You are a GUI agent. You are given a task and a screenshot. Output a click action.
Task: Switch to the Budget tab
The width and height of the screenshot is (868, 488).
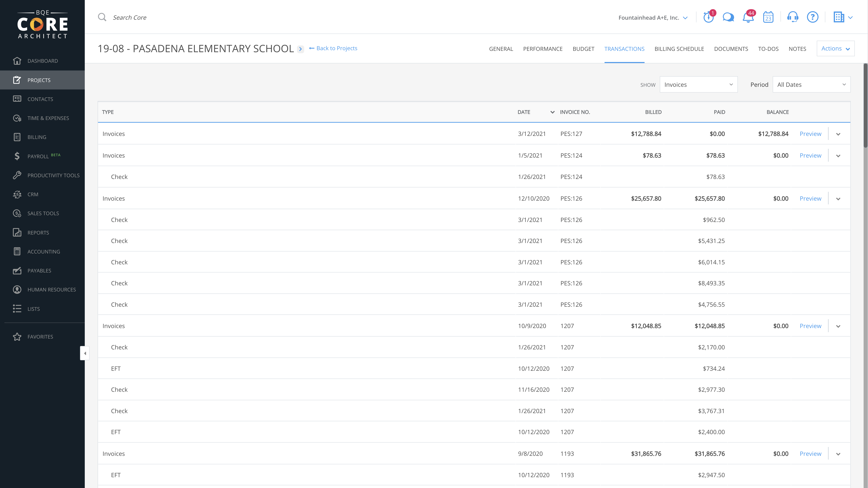click(583, 49)
